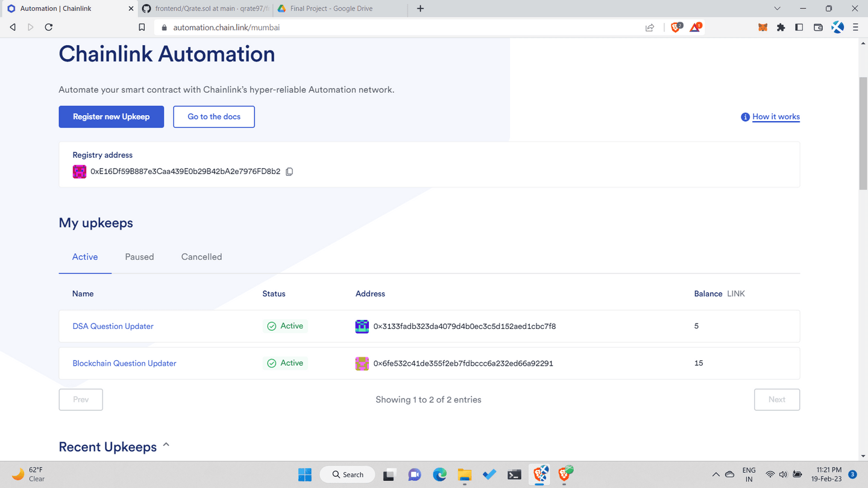
Task: Open the Chat app on taskbar
Action: [x=414, y=475]
